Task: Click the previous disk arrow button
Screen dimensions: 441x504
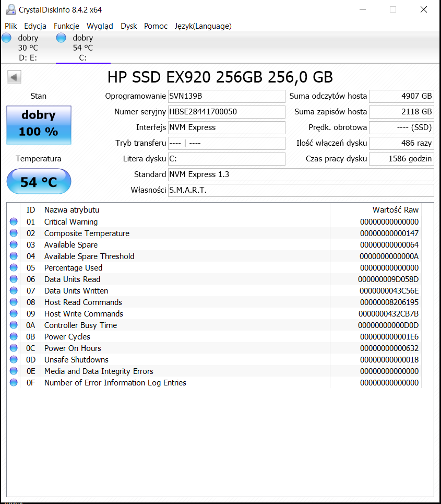Action: pos(14,77)
